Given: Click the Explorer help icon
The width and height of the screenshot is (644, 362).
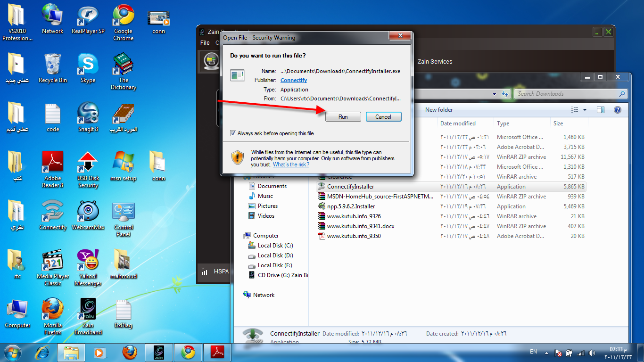Looking at the screenshot, I should [x=618, y=110].
